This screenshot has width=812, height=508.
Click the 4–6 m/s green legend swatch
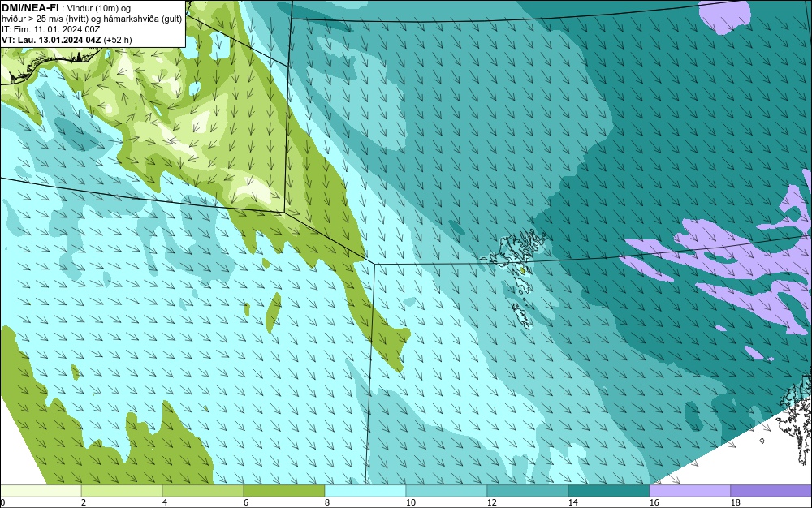pyautogui.click(x=203, y=491)
